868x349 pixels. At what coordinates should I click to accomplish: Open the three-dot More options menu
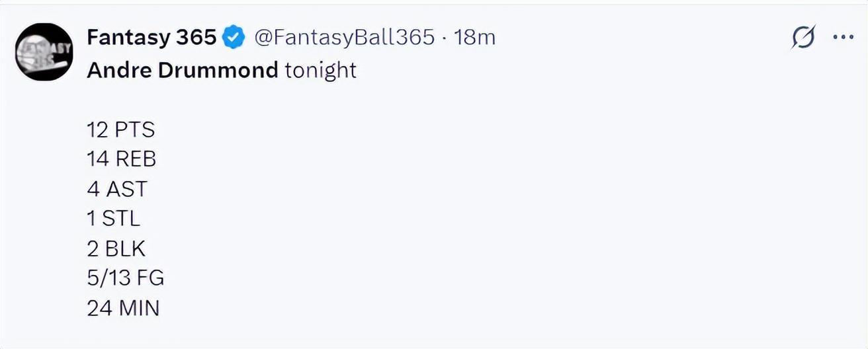point(843,38)
